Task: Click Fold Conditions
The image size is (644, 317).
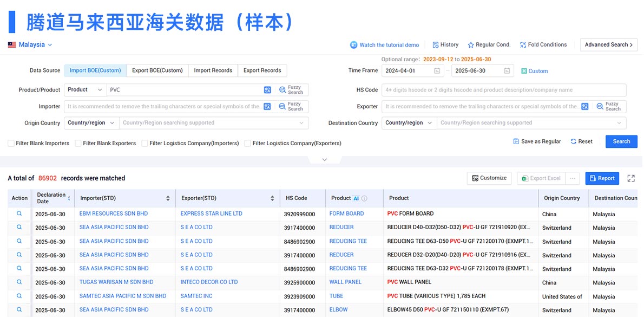Action: pos(543,45)
